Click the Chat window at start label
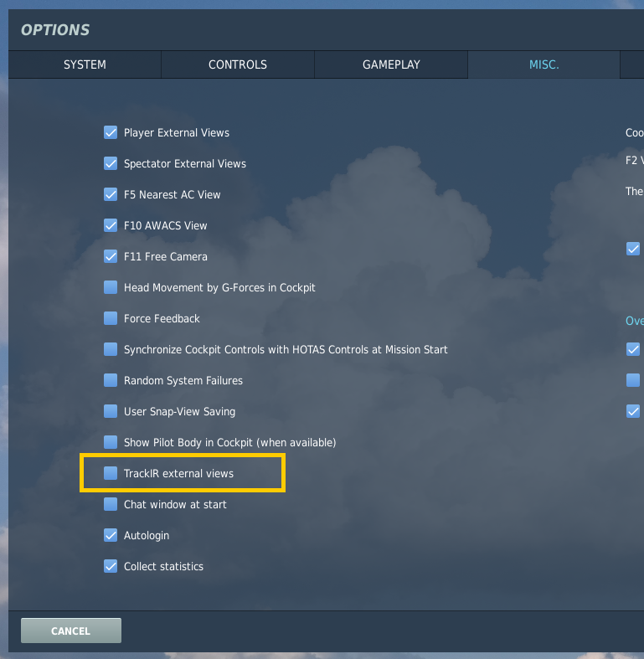 coord(175,504)
